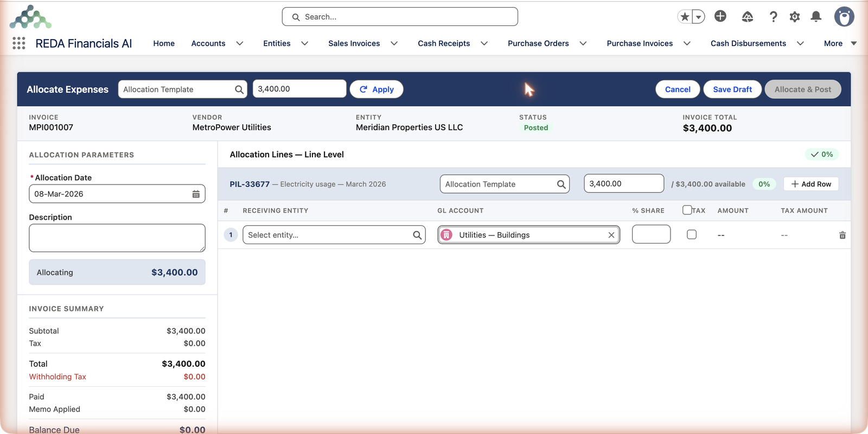Clear the Utilities — Buildings GL account
Viewport: 868px width, 434px height.
tap(611, 235)
